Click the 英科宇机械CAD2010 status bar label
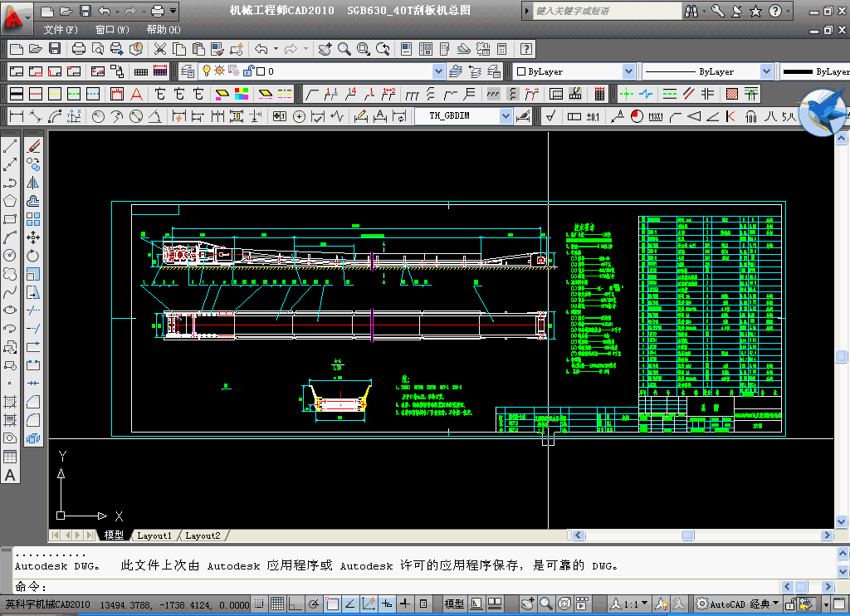This screenshot has height=616, width=850. coord(47,604)
